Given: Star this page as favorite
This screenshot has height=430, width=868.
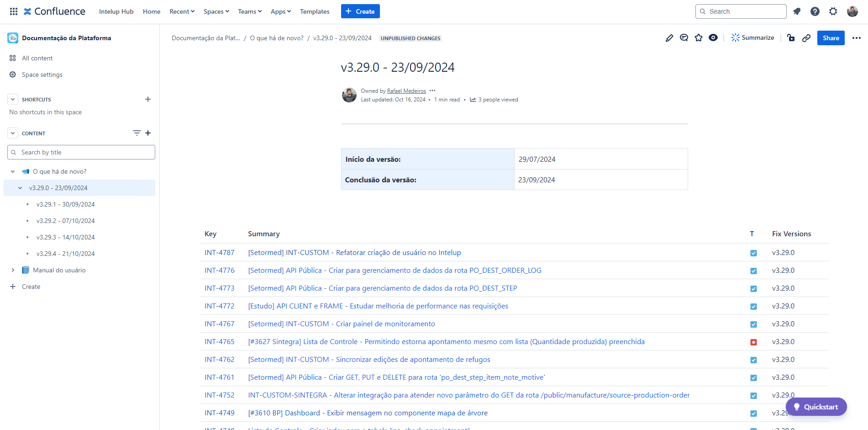Looking at the screenshot, I should [699, 38].
